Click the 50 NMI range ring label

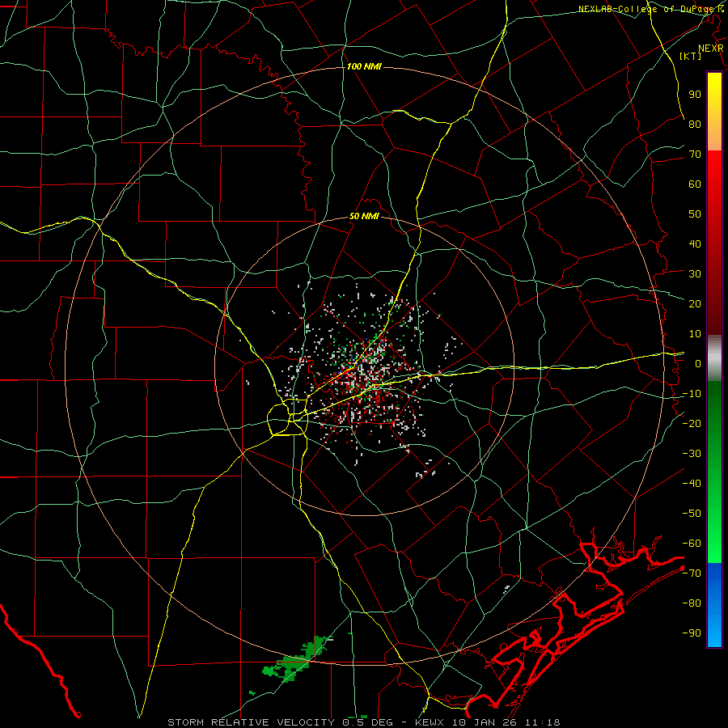[364, 216]
